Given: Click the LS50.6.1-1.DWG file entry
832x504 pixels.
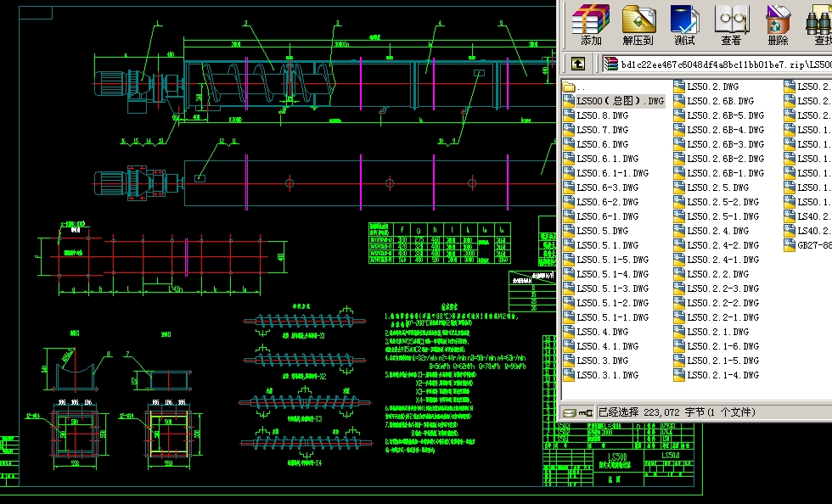Looking at the screenshot, I should coord(611,173).
